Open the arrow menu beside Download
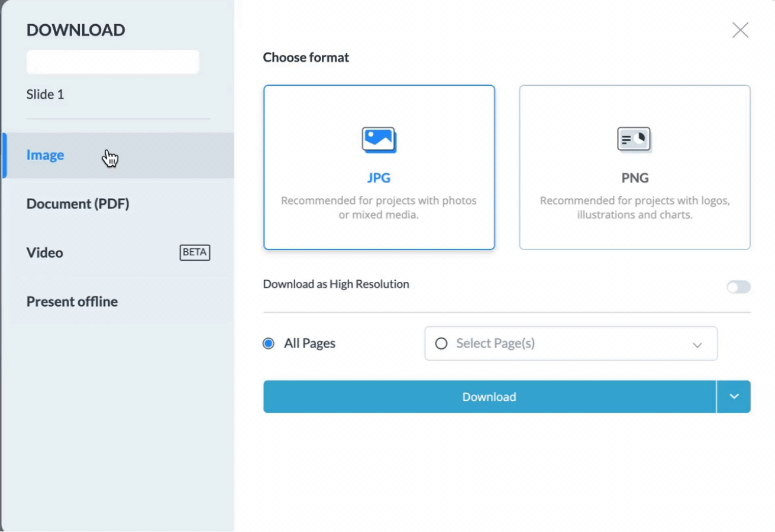Image resolution: width=775 pixels, height=532 pixels. 734,397
